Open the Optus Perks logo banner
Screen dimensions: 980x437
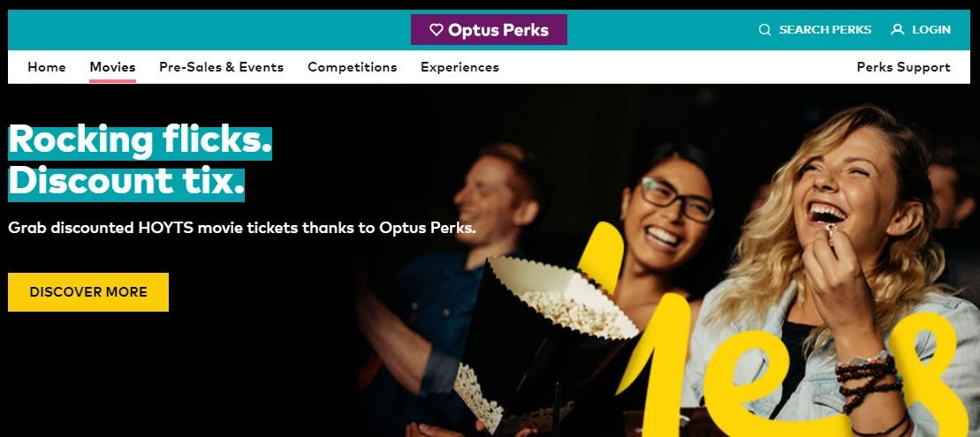coord(489,29)
